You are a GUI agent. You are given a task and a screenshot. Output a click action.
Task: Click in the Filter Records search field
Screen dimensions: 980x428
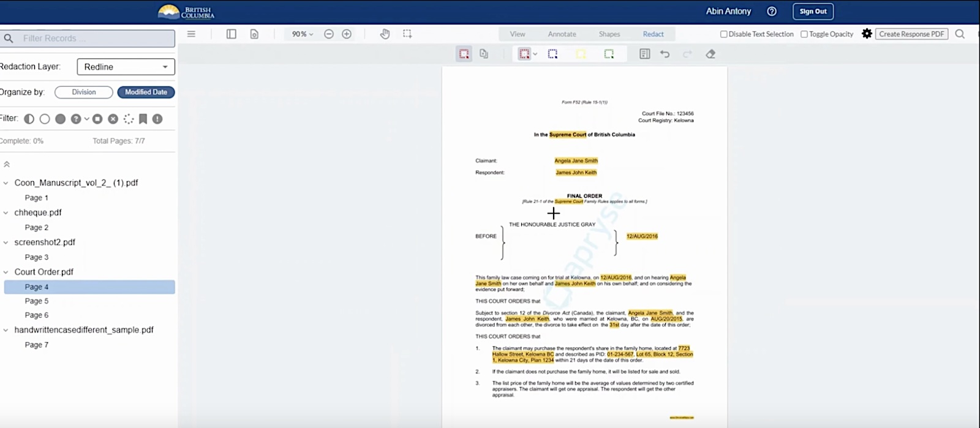click(89, 38)
